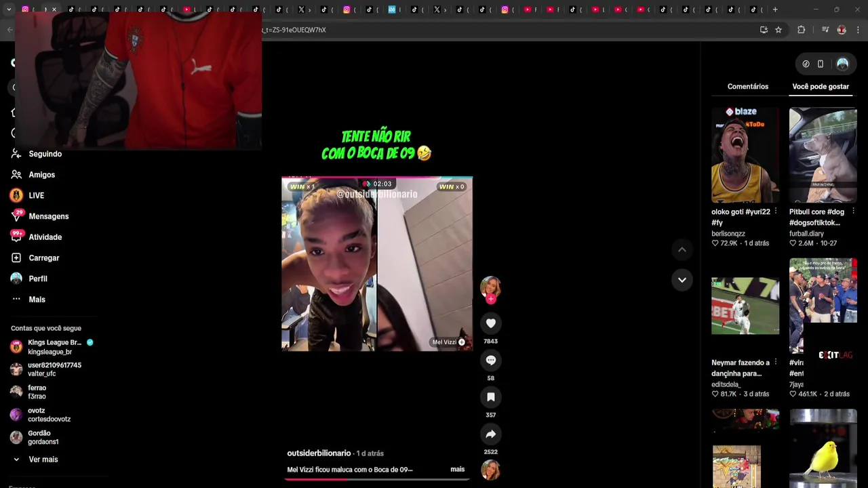Click the phone app icon in top pill
Image resolution: width=868 pixels, height=488 pixels.
pyautogui.click(x=821, y=64)
